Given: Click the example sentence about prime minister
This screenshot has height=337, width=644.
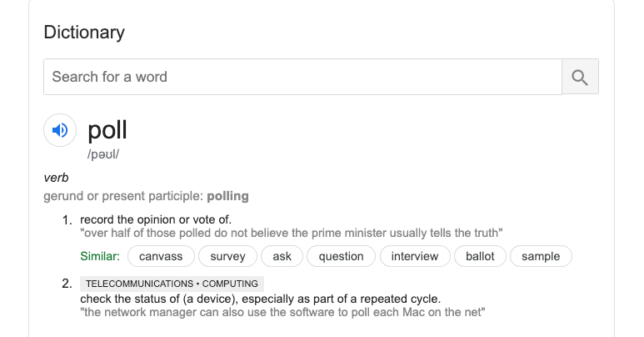Looking at the screenshot, I should tap(292, 233).
